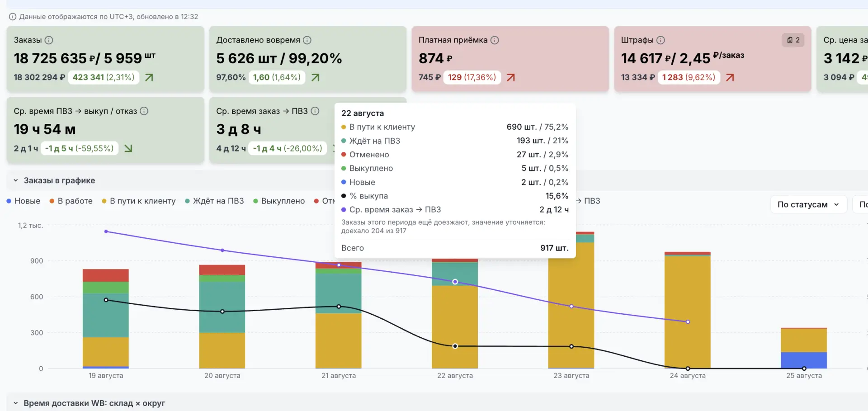This screenshot has width=868, height=411.
Task: Click the blue segment of the 25 августа bar
Action: click(804, 360)
